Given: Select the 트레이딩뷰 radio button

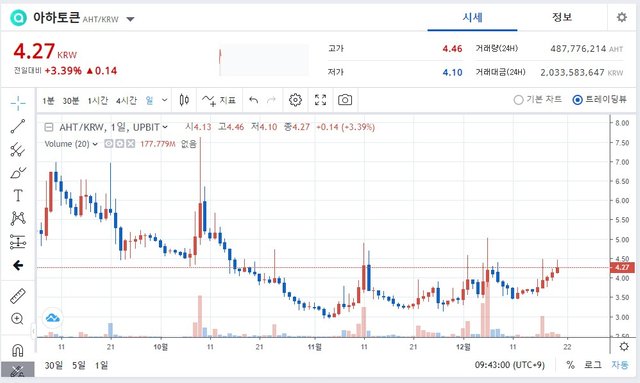Looking at the screenshot, I should point(577,100).
